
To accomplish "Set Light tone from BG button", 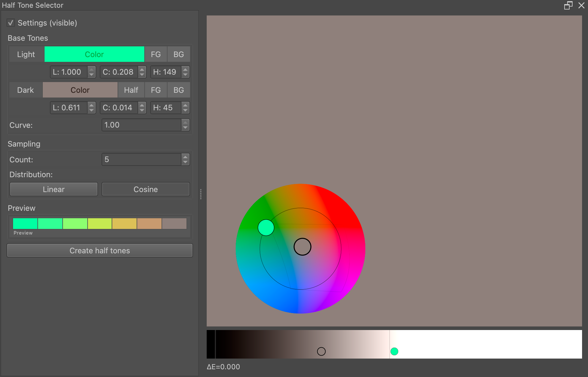I will [x=178, y=54].
